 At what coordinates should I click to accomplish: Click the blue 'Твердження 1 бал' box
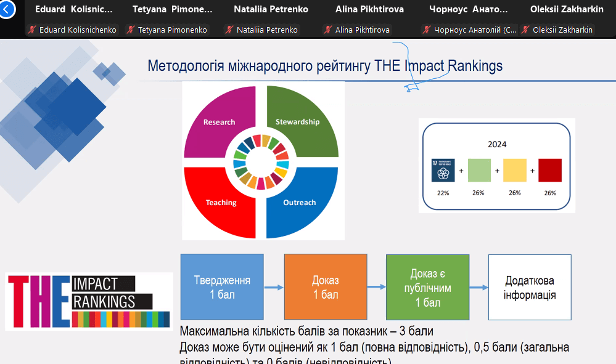click(x=222, y=287)
